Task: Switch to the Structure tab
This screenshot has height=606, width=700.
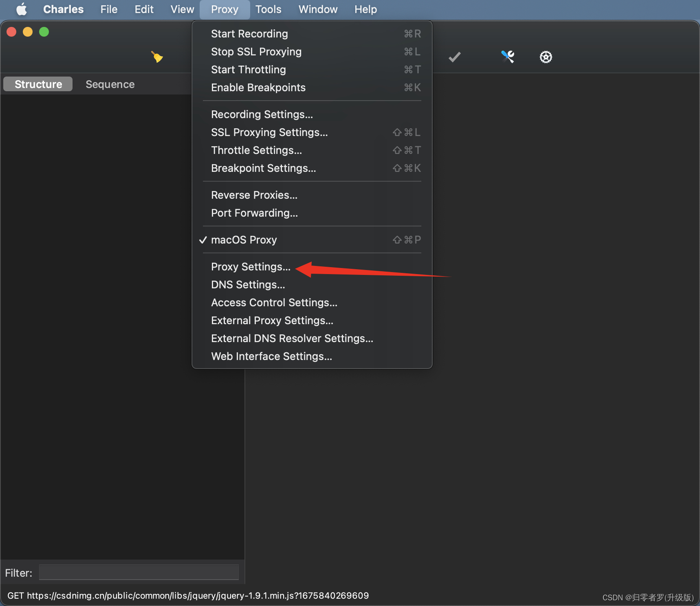Action: 38,84
